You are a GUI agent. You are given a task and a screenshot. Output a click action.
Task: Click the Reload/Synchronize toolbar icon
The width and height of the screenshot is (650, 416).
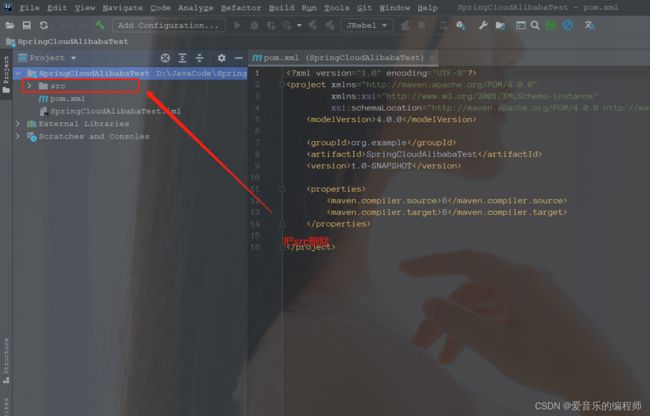click(x=44, y=25)
